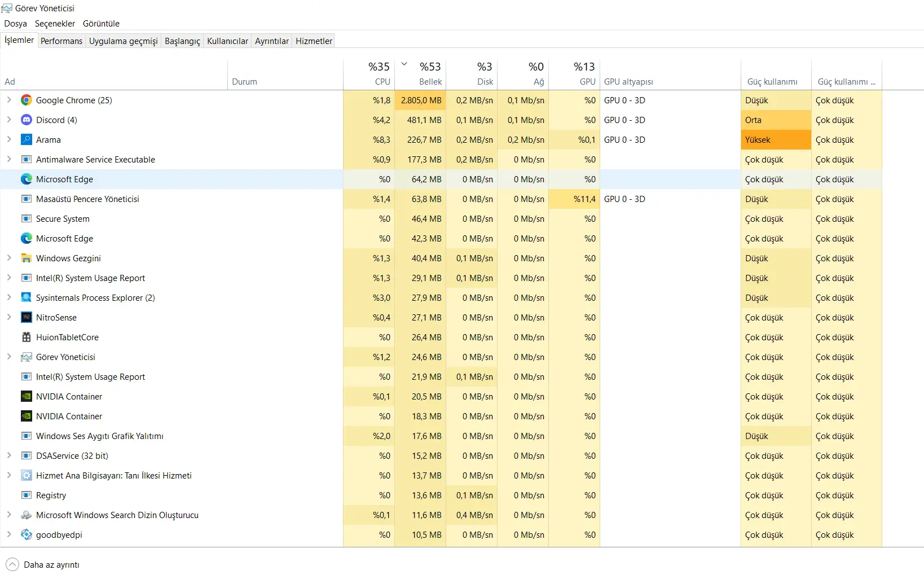
Task: Sort by the GPU altyapısı column header
Action: [670, 74]
